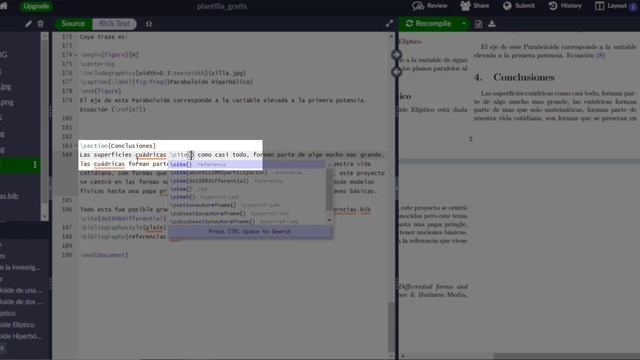Image resolution: width=640 pixels, height=360 pixels.
Task: Choose \subsectionautorefname{} suggestion
Action: pyautogui.click(x=247, y=213)
